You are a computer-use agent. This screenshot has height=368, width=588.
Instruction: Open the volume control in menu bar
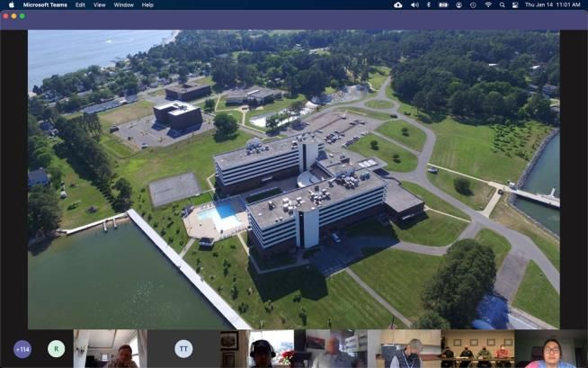414,4
